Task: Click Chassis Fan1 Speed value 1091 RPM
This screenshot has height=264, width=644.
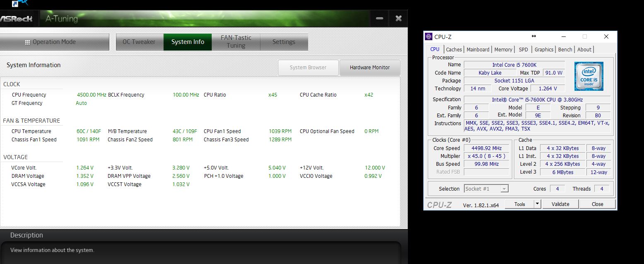Action: 88,139
